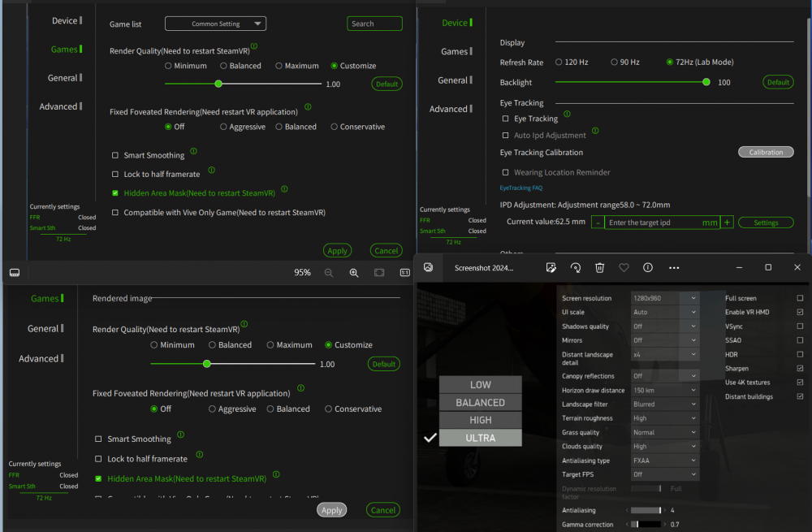Rotate the screenshot image

576,267
